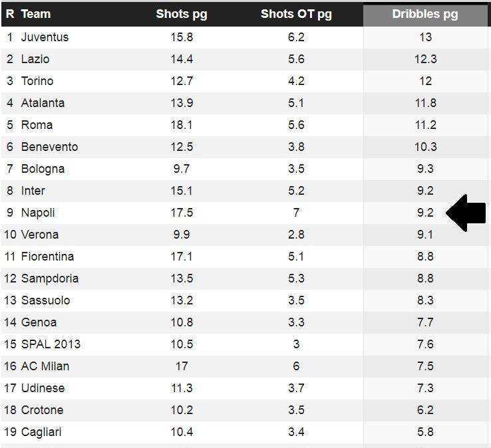Click Juventus dribbles value 13

425,37
